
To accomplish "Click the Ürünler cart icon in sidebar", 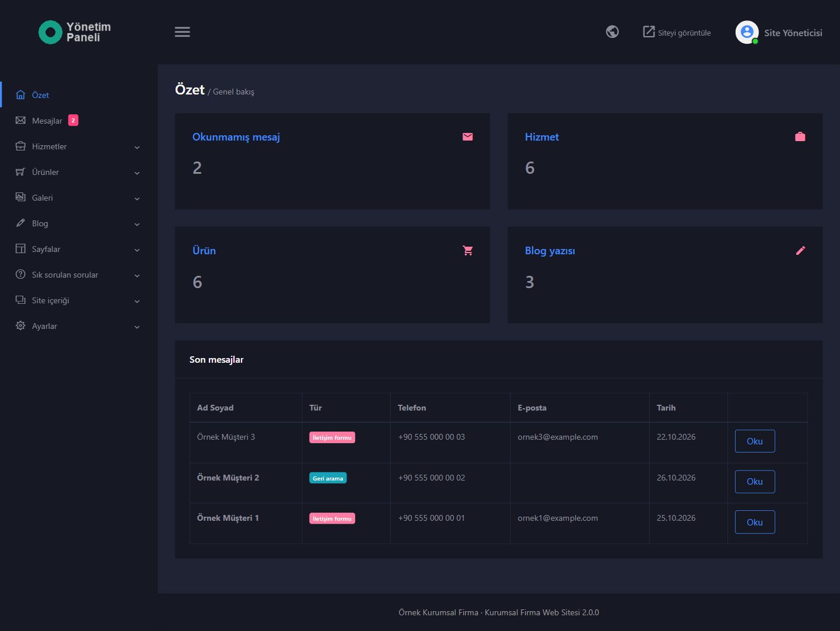I will pos(20,171).
